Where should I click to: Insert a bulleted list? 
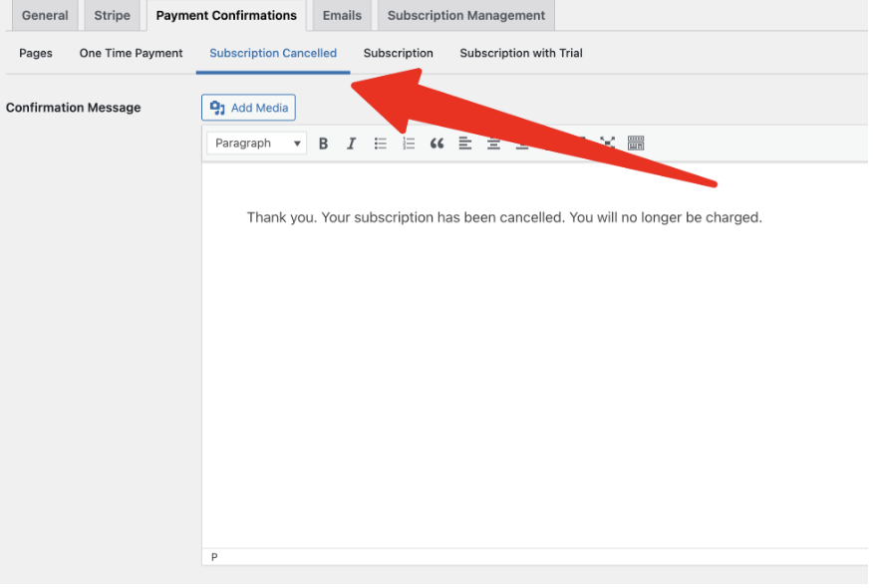pyautogui.click(x=380, y=144)
